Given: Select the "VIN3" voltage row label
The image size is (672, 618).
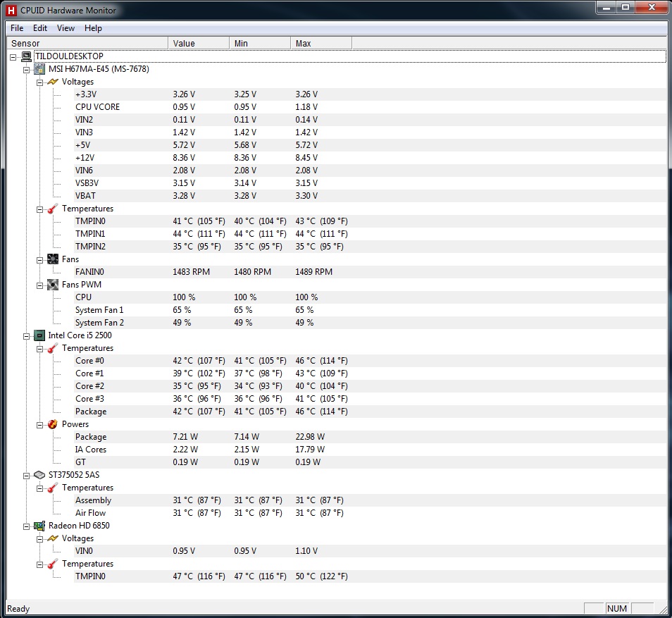Looking at the screenshot, I should (x=84, y=132).
